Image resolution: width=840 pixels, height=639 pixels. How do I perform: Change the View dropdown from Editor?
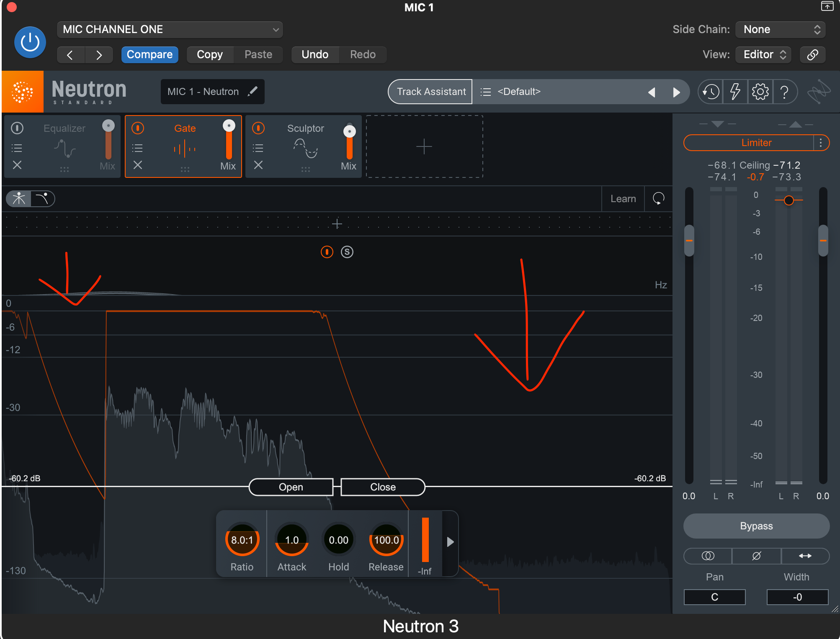point(763,54)
